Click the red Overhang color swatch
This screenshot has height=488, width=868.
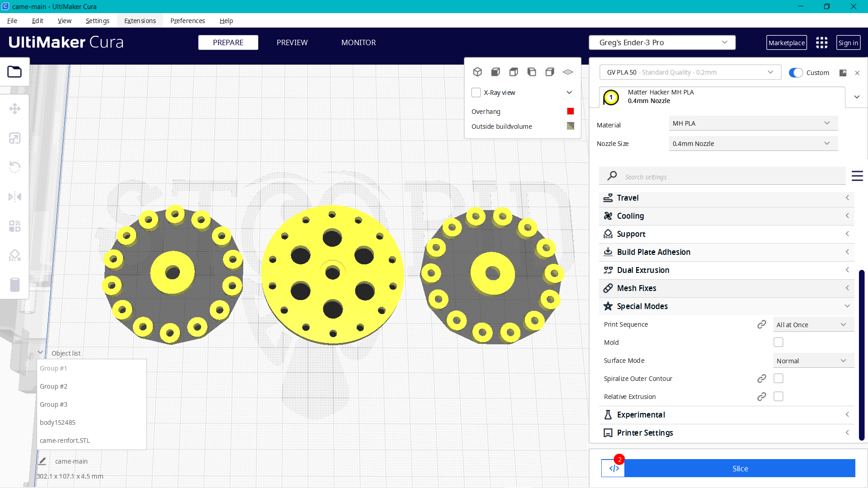(x=571, y=111)
